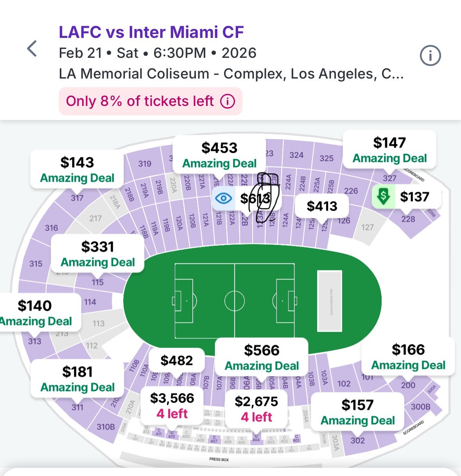
Task: Tap the $482 price marker
Action: click(177, 360)
